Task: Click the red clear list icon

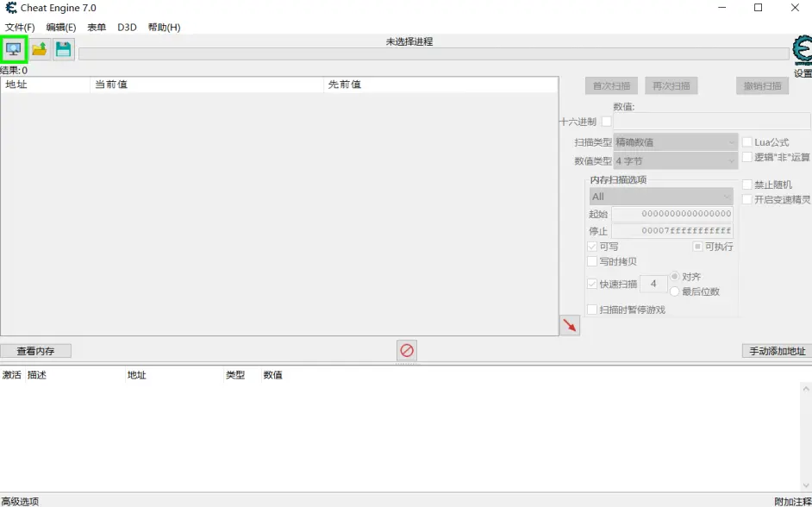Action: pyautogui.click(x=407, y=350)
